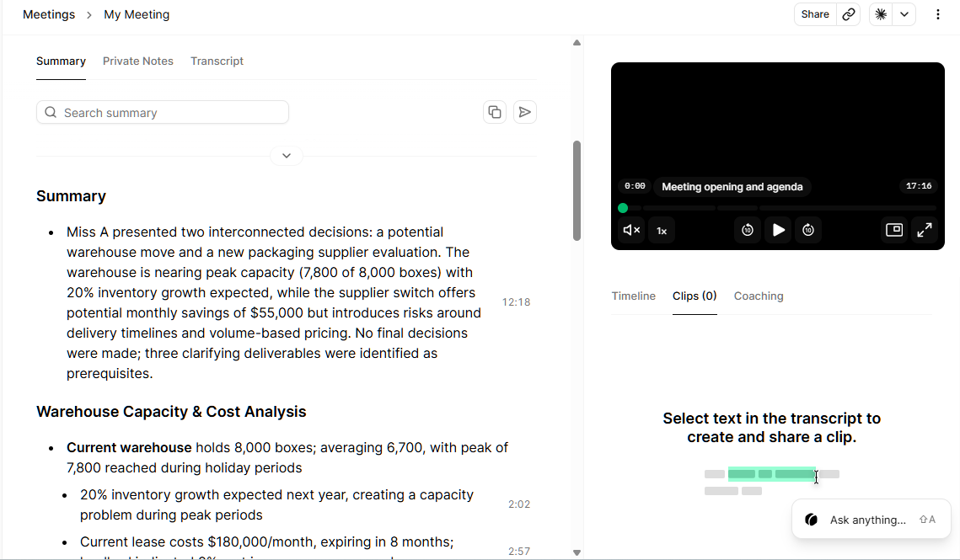960x560 pixels.
Task: Expand the video to fullscreen
Action: coord(925,230)
